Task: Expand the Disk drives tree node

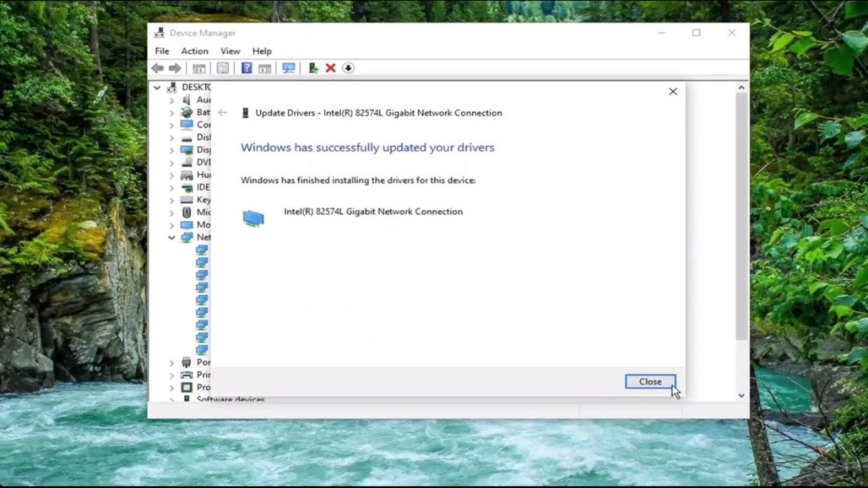Action: 172,138
